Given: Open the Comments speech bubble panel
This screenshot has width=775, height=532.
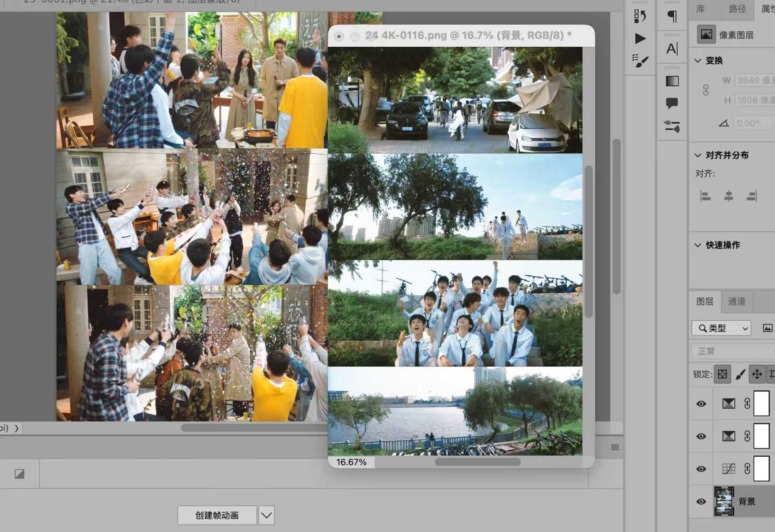Looking at the screenshot, I should 672,103.
